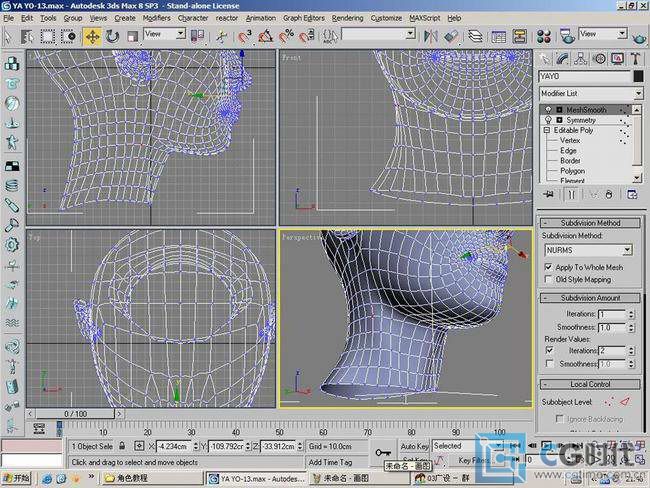Viewport: 650px width, 488px height.
Task: Click the Remove Modifier trash icon
Action: click(609, 194)
